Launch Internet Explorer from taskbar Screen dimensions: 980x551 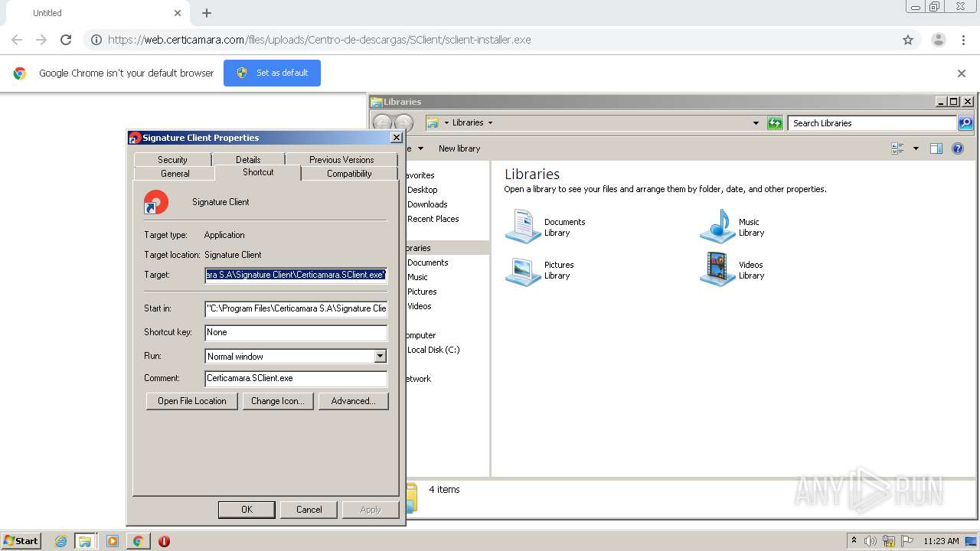[x=61, y=541]
